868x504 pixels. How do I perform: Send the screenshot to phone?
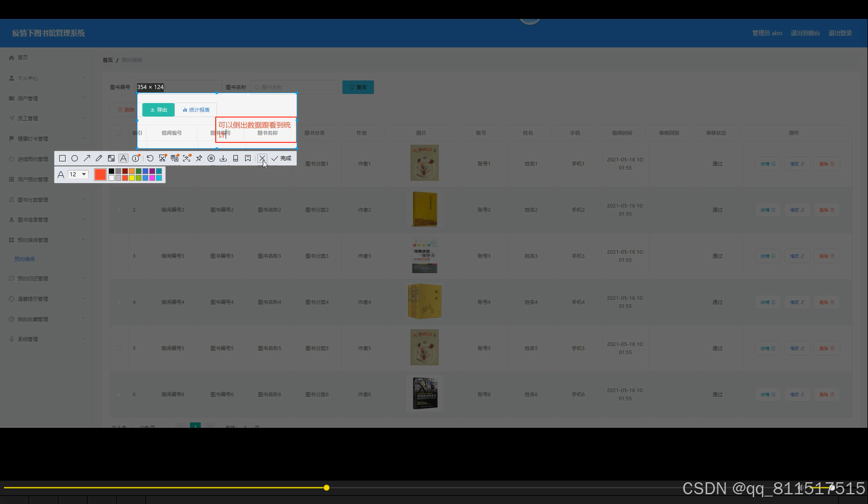click(235, 158)
